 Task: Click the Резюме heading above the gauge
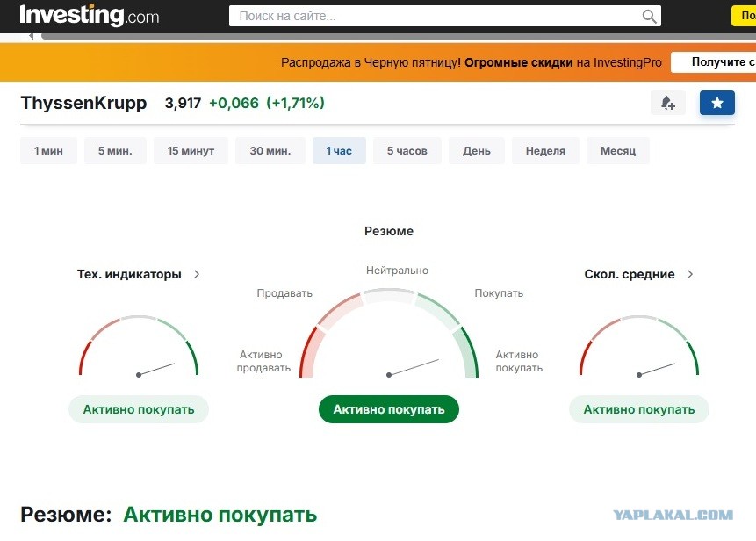point(389,231)
